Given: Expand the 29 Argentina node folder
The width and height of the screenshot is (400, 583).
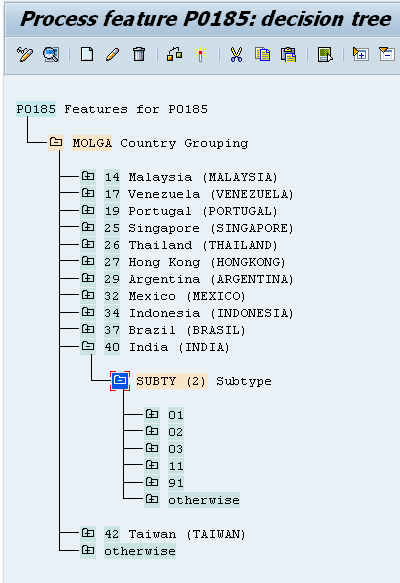Looking at the screenshot, I should (x=88, y=278).
